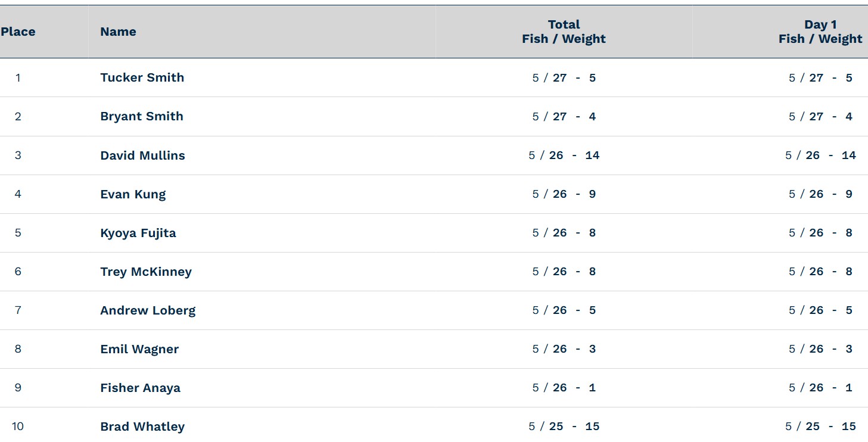Click the Name column header
This screenshot has width=868, height=442.
pyautogui.click(x=118, y=32)
